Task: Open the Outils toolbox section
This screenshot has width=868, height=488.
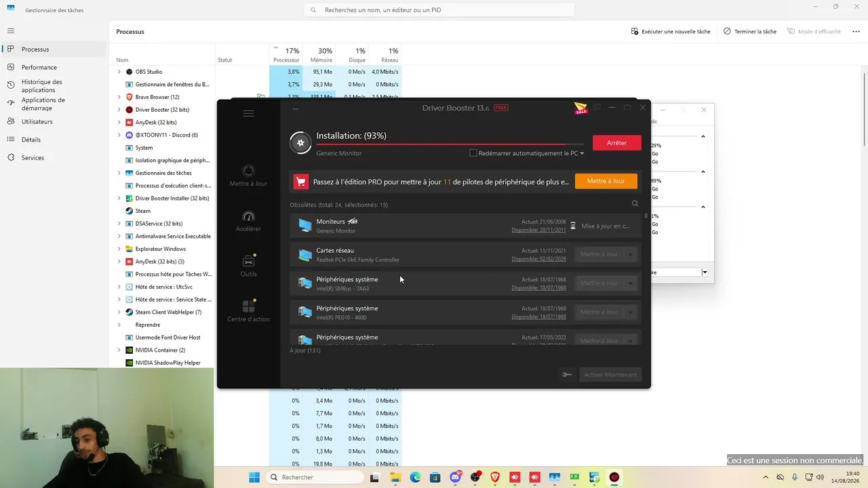Action: [248, 266]
